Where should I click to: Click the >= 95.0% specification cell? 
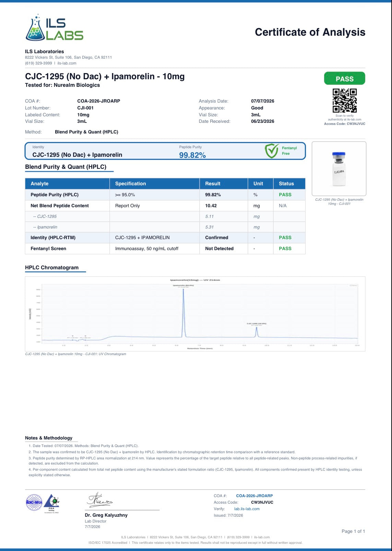point(155,195)
